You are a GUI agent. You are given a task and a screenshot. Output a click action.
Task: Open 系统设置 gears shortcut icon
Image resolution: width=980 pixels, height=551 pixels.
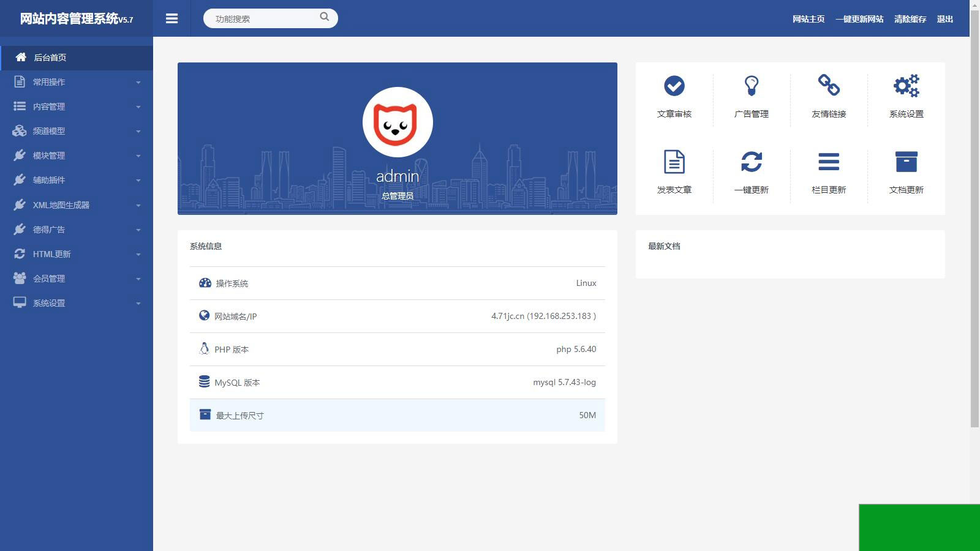[x=907, y=86]
